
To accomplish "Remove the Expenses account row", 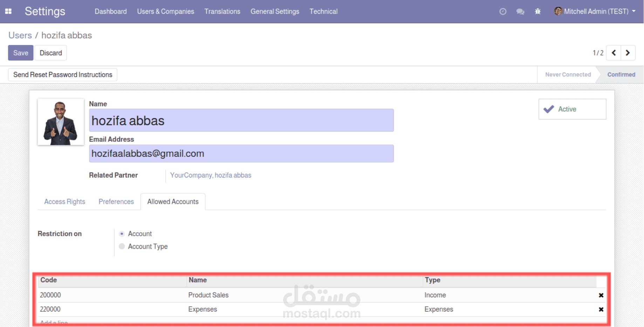I will pos(601,309).
